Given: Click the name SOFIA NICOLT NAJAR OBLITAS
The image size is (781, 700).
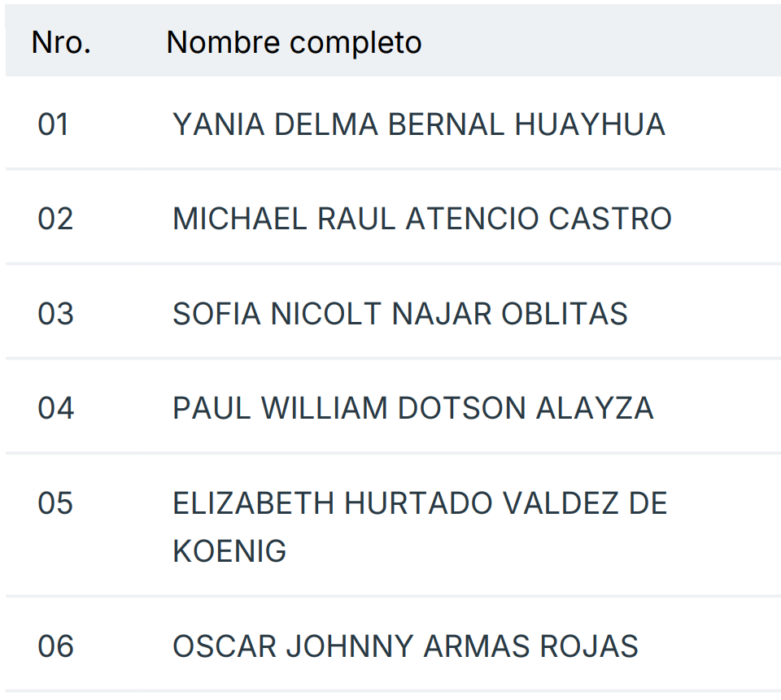Looking at the screenshot, I should [400, 314].
